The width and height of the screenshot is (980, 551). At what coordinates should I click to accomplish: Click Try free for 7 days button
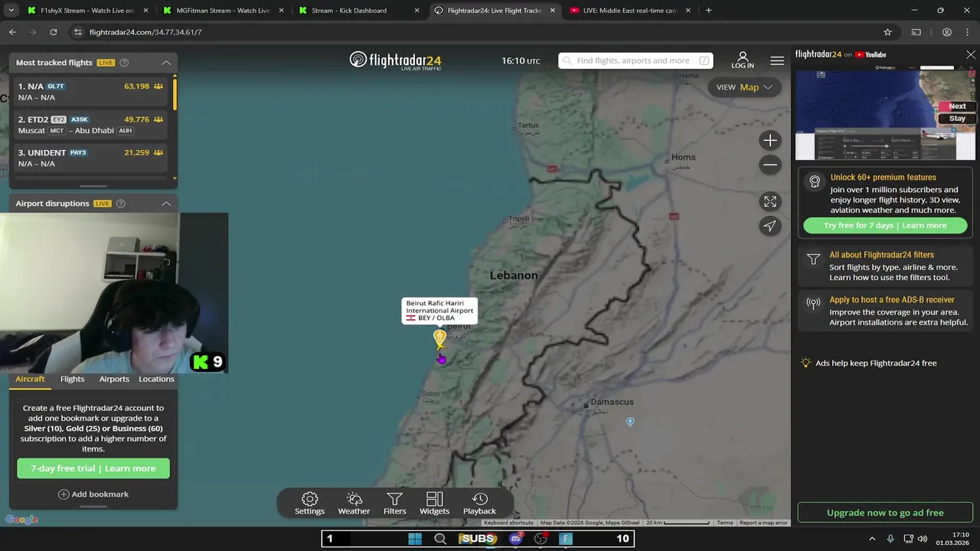(x=885, y=226)
